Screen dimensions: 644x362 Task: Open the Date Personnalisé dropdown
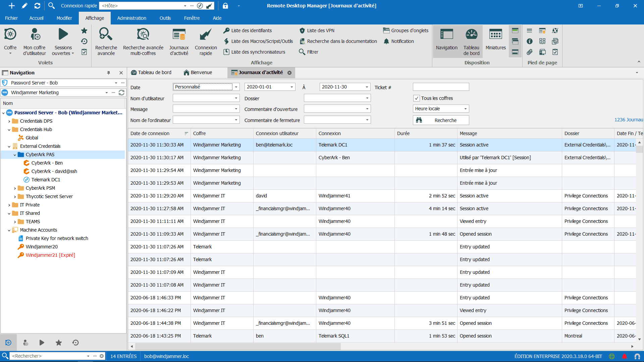pos(236,87)
